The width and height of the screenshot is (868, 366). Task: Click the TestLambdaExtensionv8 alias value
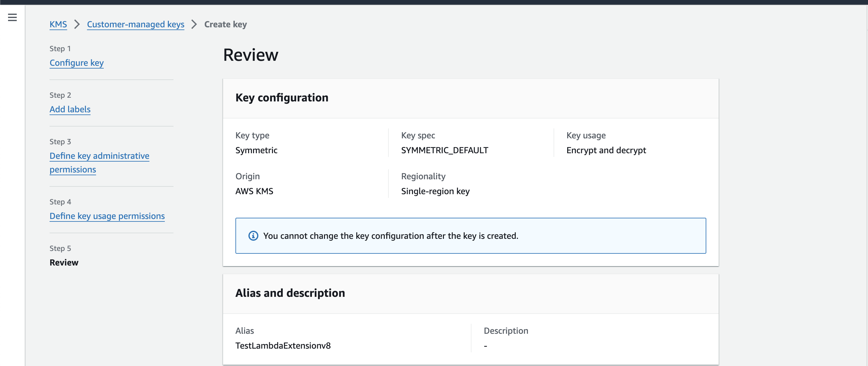[283, 346]
